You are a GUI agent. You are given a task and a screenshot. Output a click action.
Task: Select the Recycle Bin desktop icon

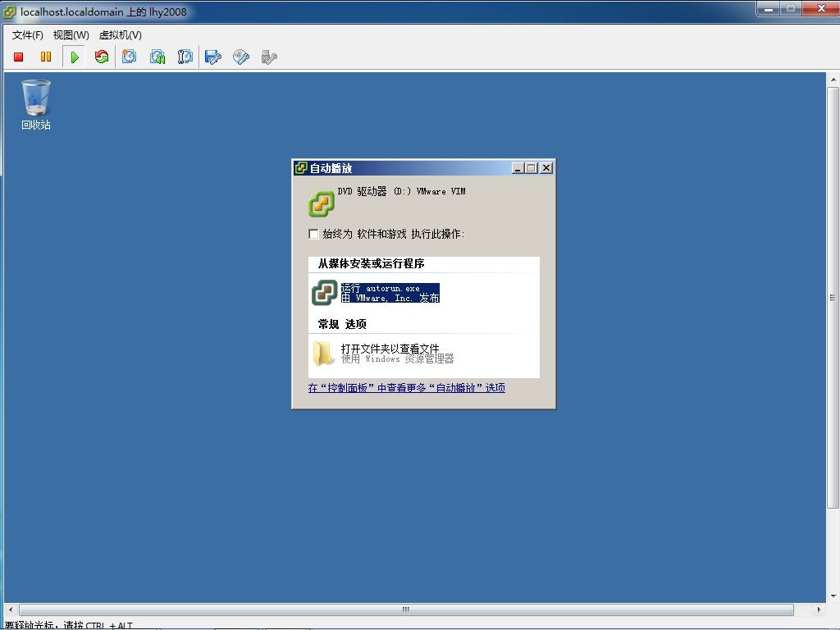36,104
